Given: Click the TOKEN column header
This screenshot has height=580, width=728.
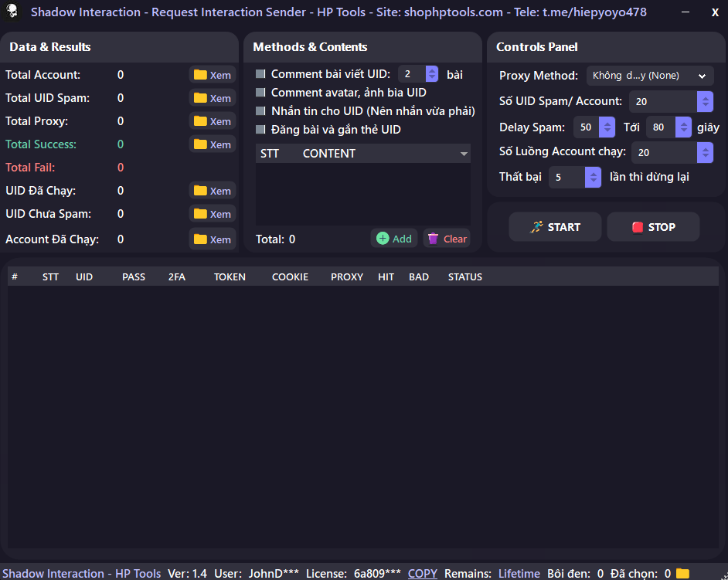Looking at the screenshot, I should (230, 277).
